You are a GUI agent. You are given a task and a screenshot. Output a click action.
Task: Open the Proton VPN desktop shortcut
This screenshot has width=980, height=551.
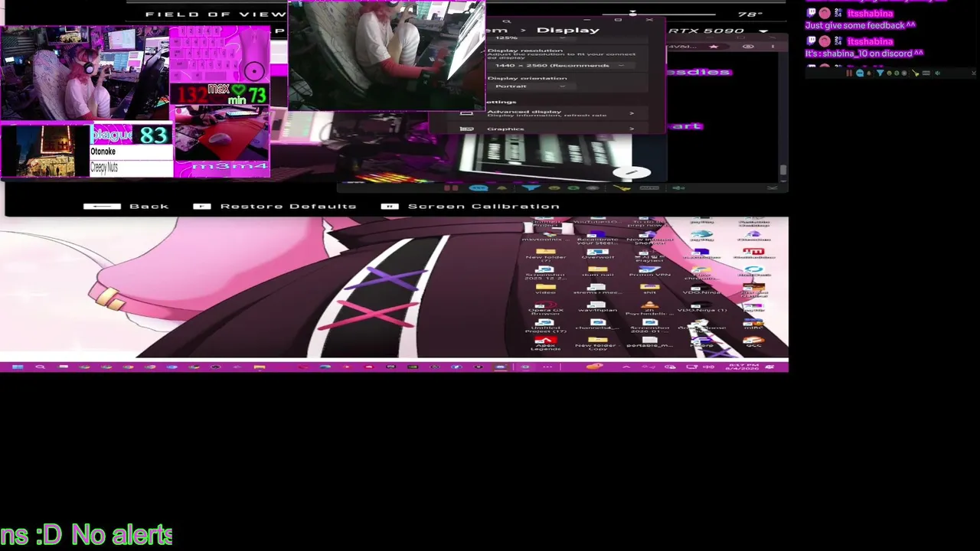coord(650,273)
